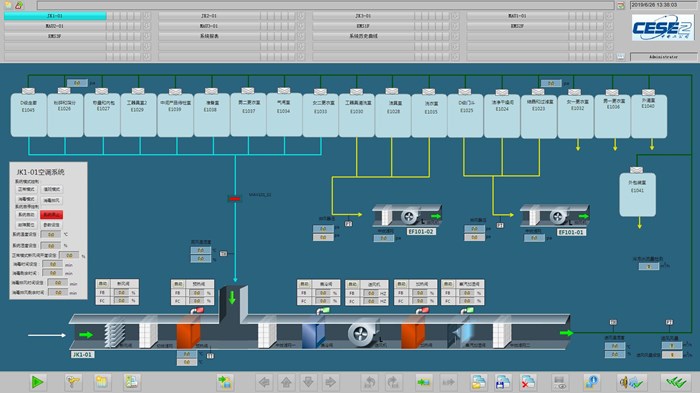This screenshot has width=700, height=393.
Task: Open the 系统历史曲线 history curve page
Action: coord(363,36)
